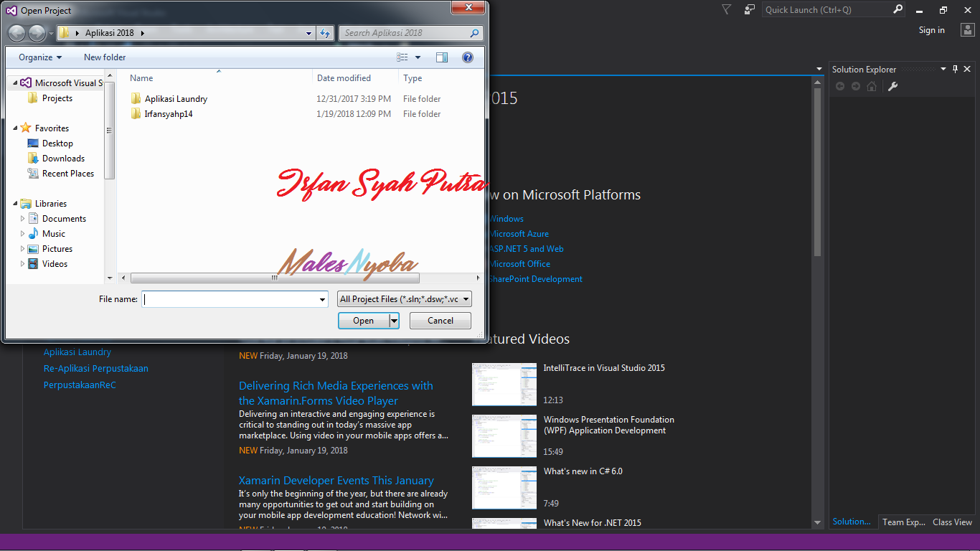Open the file type filter dropdown
The image size is (980, 551).
(x=405, y=299)
